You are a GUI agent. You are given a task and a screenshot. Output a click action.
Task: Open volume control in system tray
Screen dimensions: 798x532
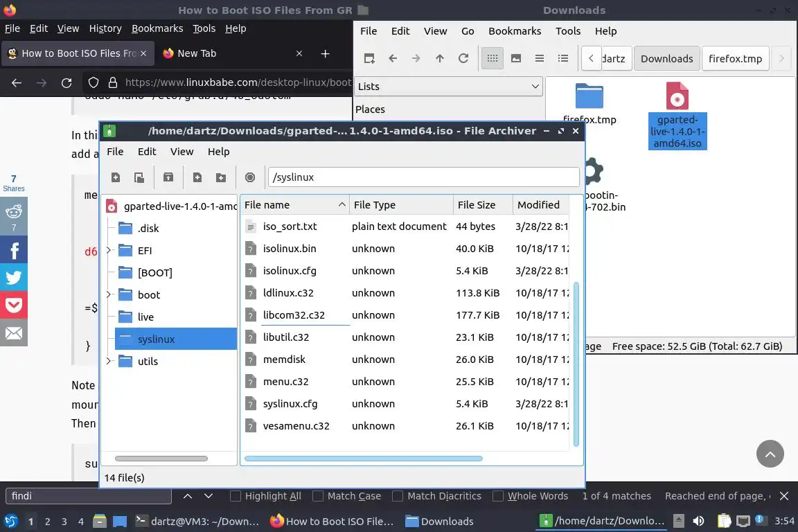point(699,521)
